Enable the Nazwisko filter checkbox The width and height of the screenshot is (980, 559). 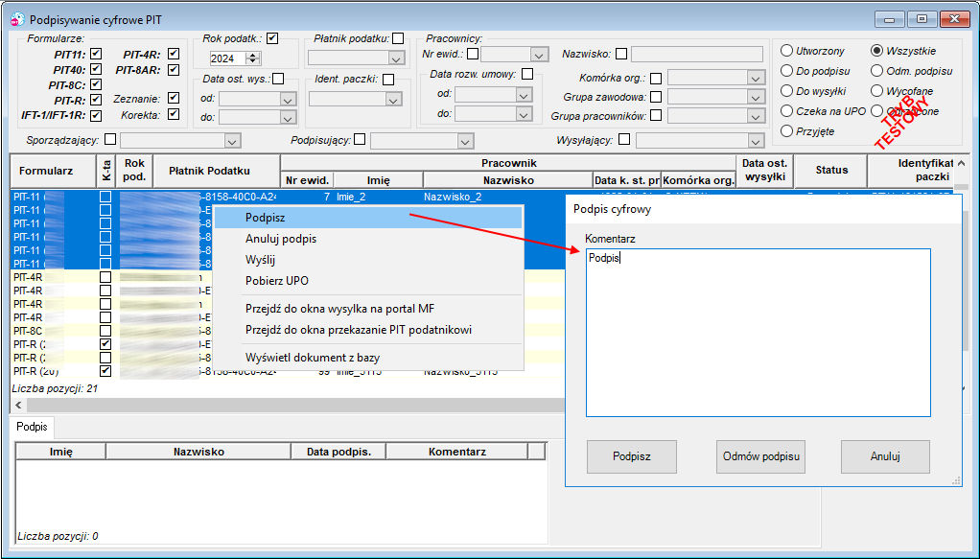coord(621,54)
